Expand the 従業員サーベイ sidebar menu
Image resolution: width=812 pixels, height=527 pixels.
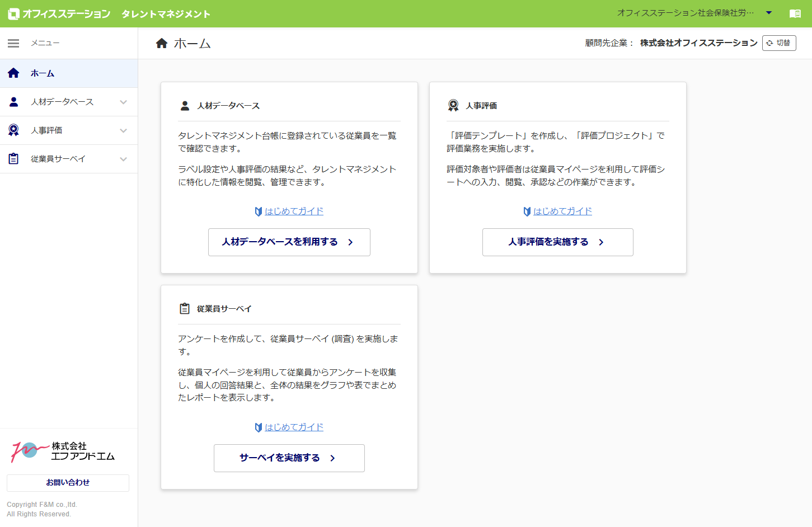pos(124,159)
